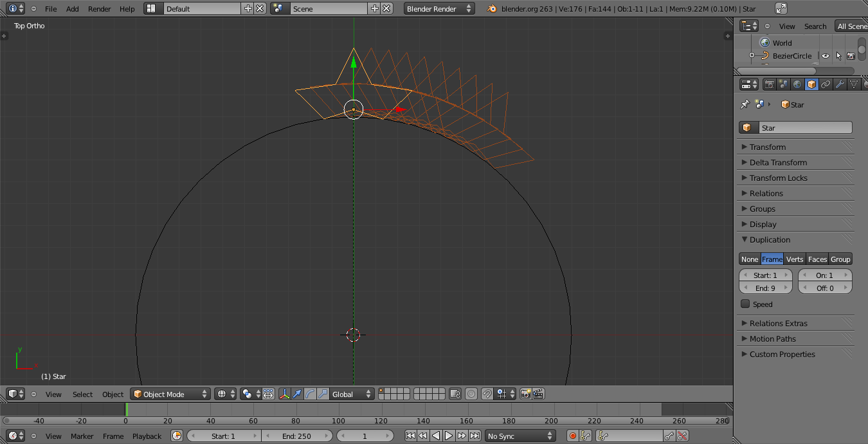
Task: Delete the Default screen layout
Action: [x=260, y=8]
